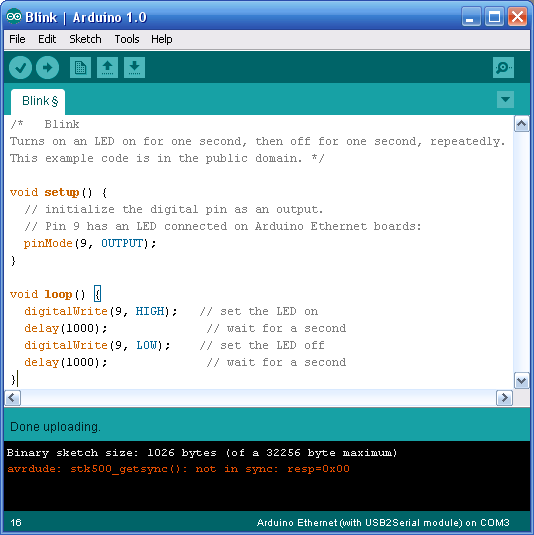The height and width of the screenshot is (535, 534).
Task: Place cursor on 'void setup()' line
Action: [x=58, y=193]
